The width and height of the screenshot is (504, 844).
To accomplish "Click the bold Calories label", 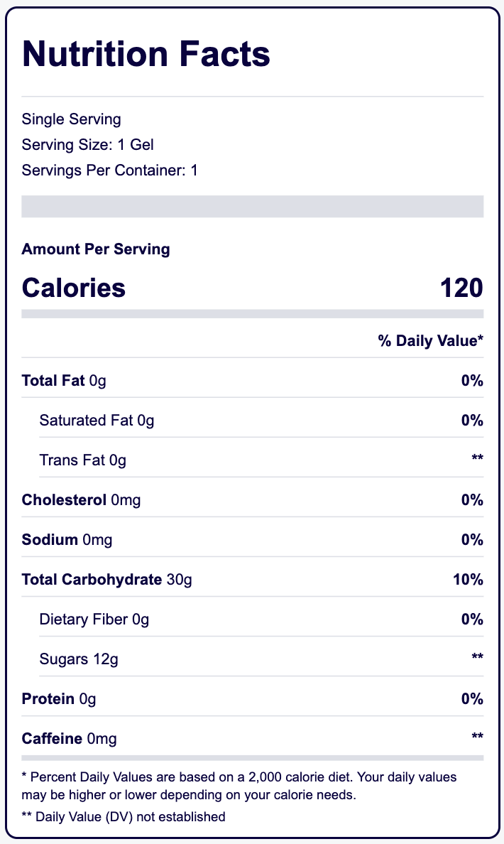I will 74,288.
